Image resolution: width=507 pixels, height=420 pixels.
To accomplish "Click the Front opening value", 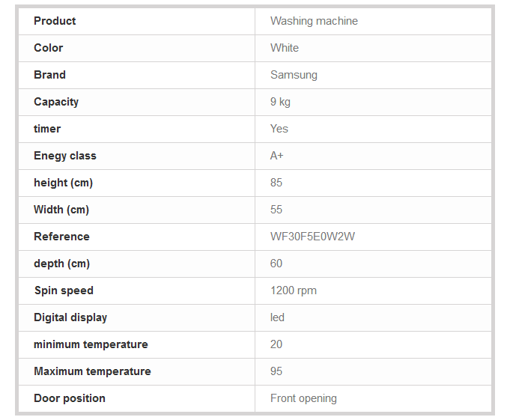I will (x=303, y=398).
